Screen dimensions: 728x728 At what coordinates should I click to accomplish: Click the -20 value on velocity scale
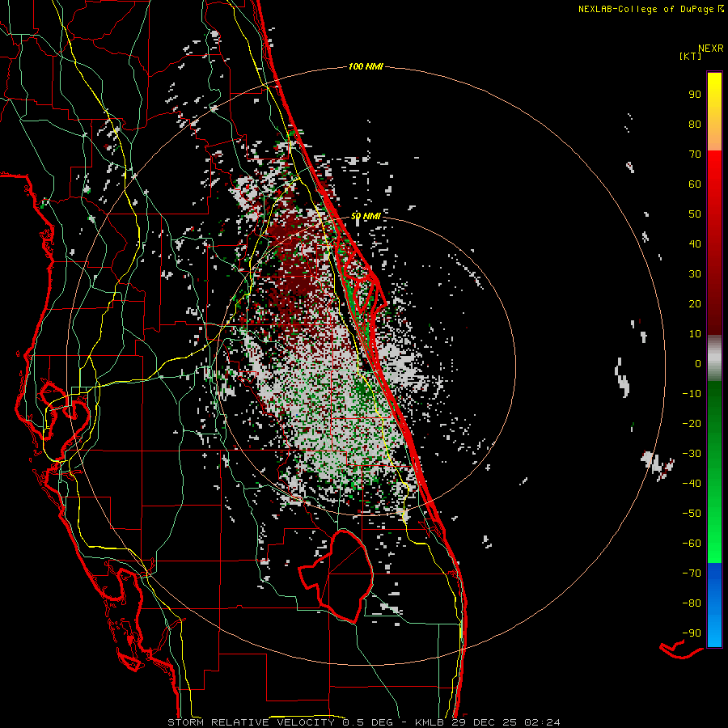coord(692,424)
